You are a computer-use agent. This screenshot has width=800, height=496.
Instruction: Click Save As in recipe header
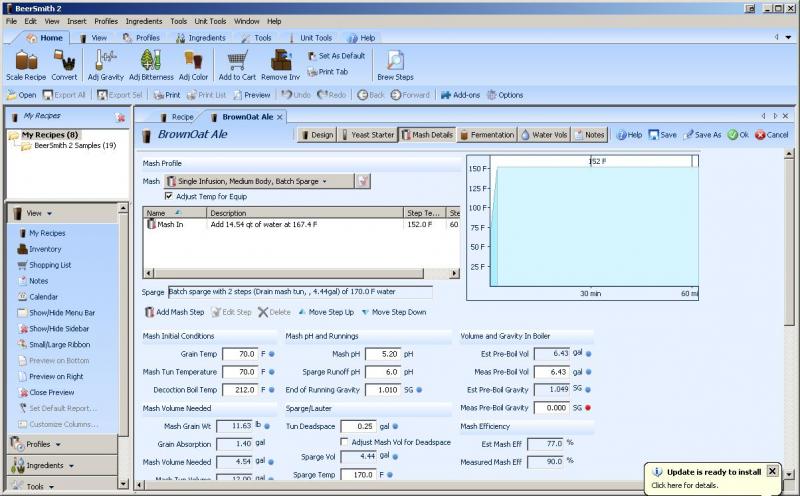tap(702, 135)
